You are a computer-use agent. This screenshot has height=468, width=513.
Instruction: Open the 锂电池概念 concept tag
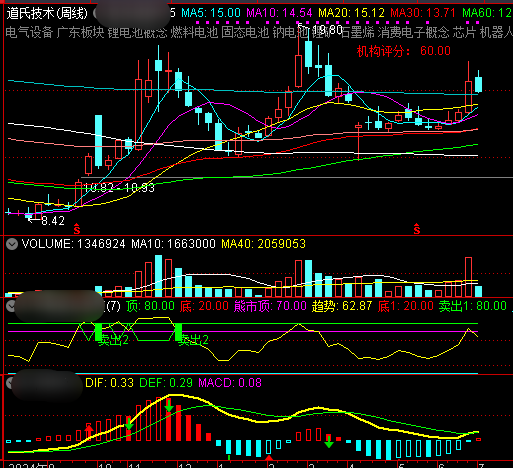pyautogui.click(x=137, y=32)
